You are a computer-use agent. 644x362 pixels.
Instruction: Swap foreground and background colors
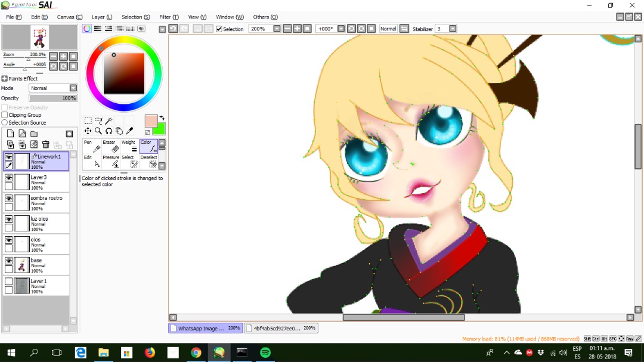coord(162,118)
